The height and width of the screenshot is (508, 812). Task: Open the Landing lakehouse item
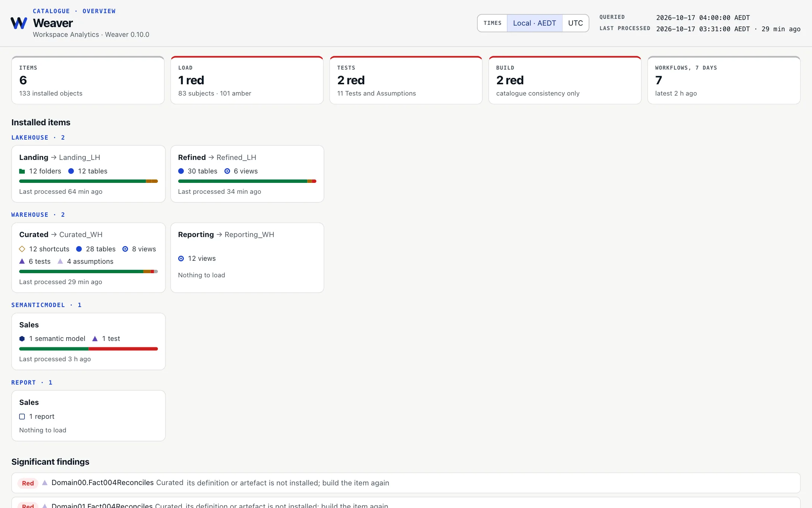coord(88,174)
